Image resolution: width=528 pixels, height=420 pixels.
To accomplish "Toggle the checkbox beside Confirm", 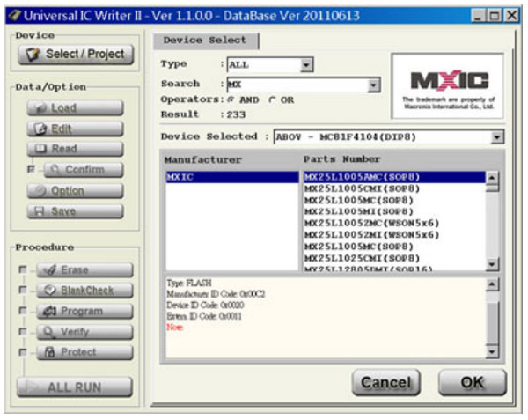I will point(31,169).
